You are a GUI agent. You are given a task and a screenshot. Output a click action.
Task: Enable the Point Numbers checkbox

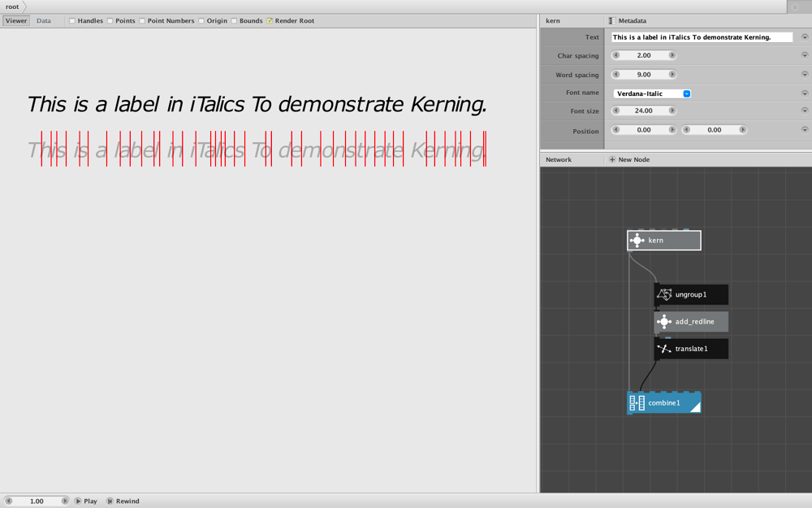tap(142, 21)
